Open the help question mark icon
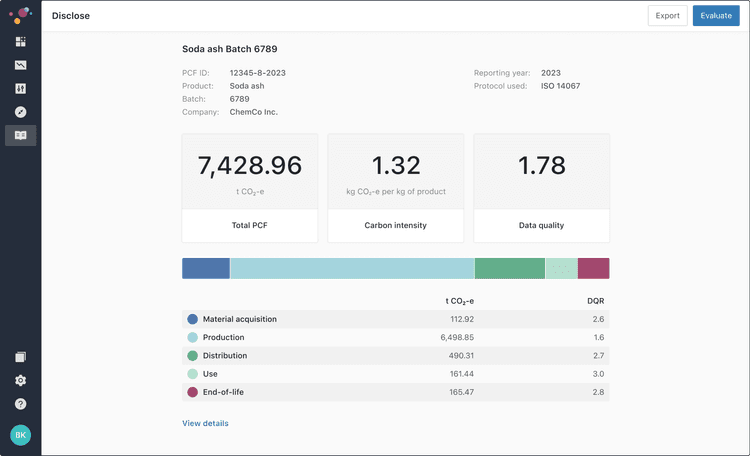The height and width of the screenshot is (456, 750). click(x=20, y=404)
